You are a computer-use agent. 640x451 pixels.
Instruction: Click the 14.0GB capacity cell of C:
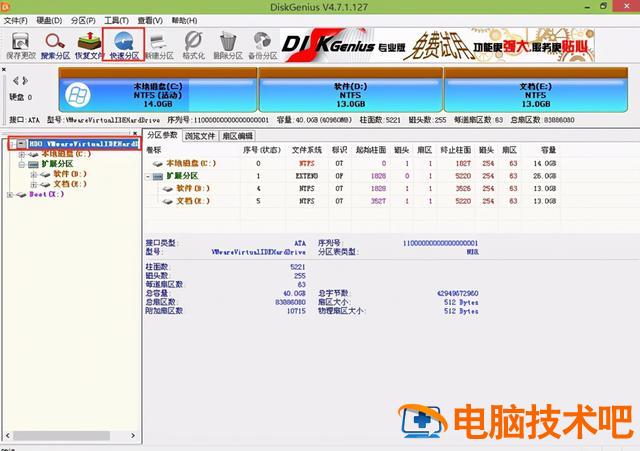tap(544, 163)
